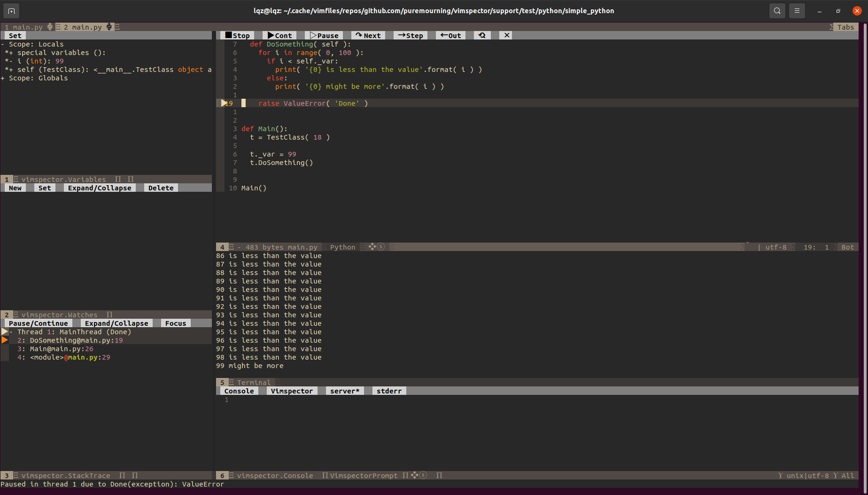Click the Python filetype in statusline
The height and width of the screenshot is (495, 868).
[343, 247]
